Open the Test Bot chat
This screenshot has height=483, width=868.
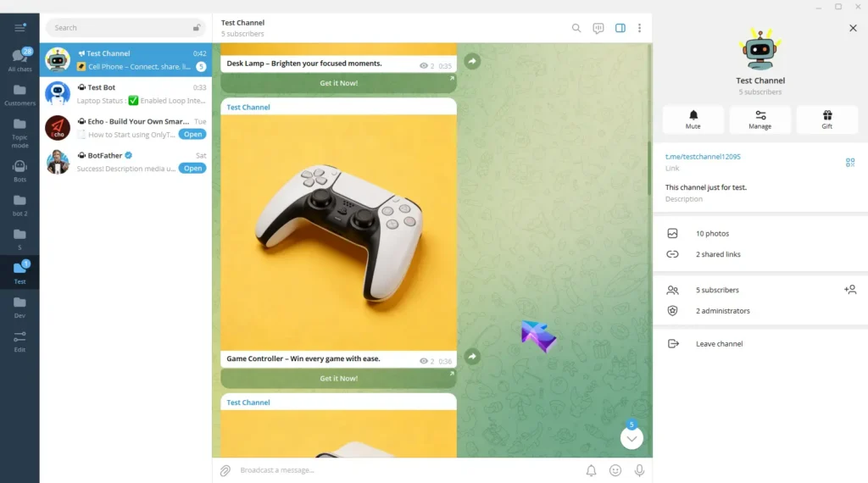tap(125, 93)
